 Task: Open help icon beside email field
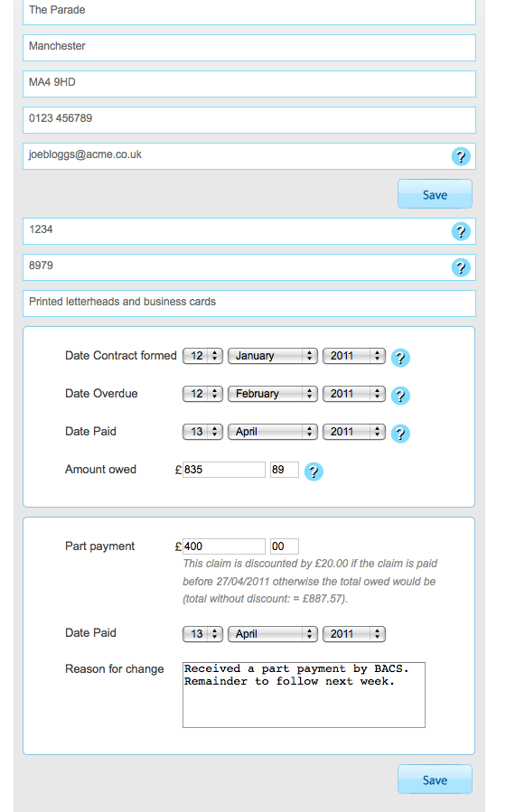[461, 156]
